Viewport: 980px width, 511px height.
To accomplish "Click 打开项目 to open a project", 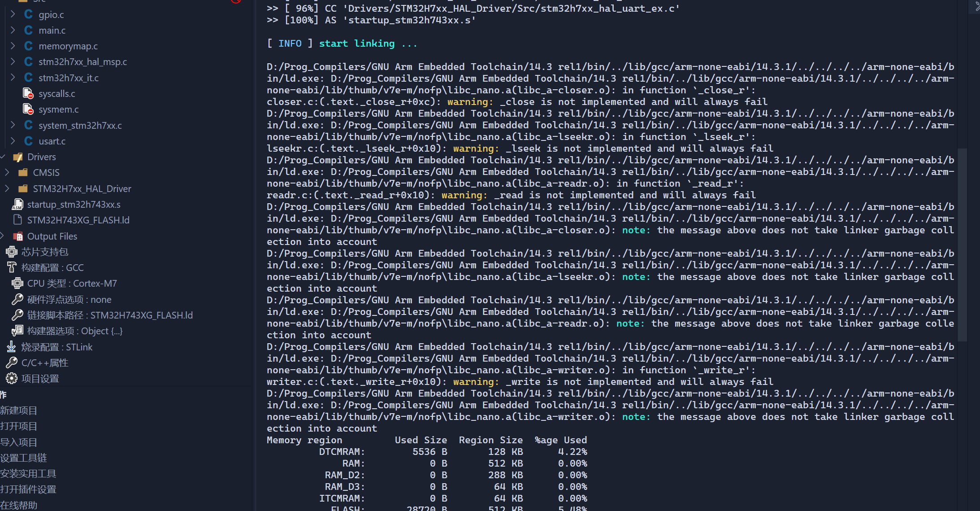I will tap(19, 426).
